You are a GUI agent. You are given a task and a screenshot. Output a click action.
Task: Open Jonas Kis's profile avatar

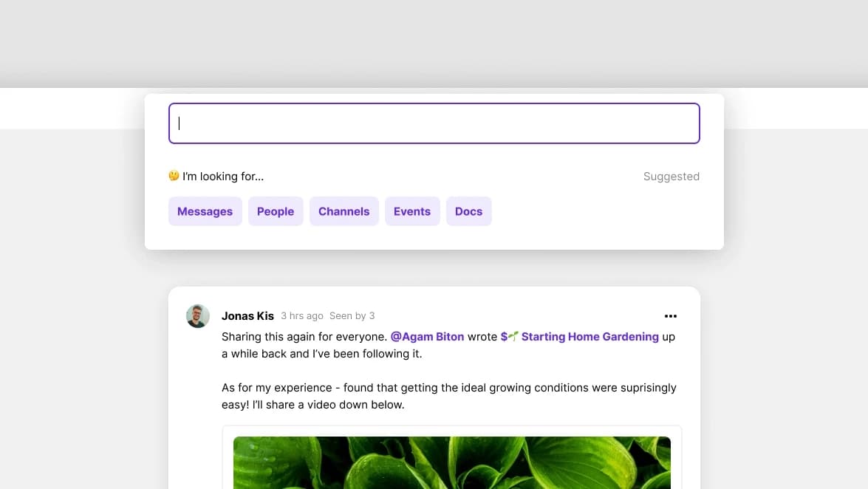198,316
